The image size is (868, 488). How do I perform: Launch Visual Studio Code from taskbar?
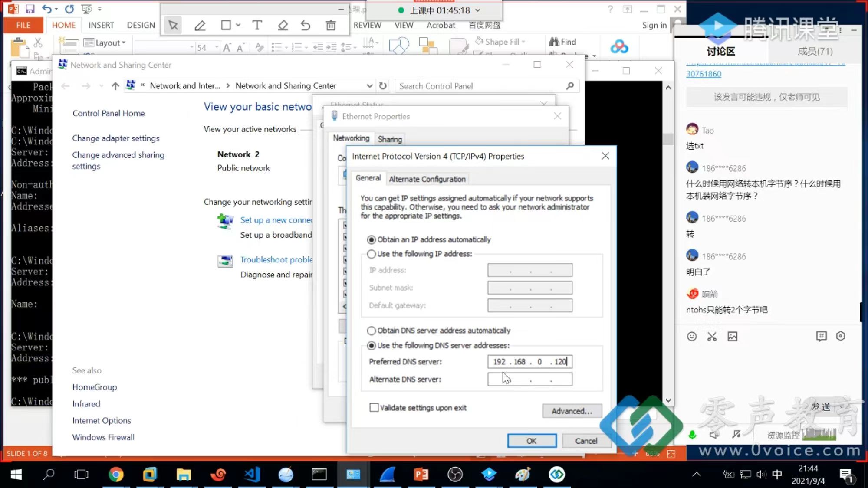(252, 474)
